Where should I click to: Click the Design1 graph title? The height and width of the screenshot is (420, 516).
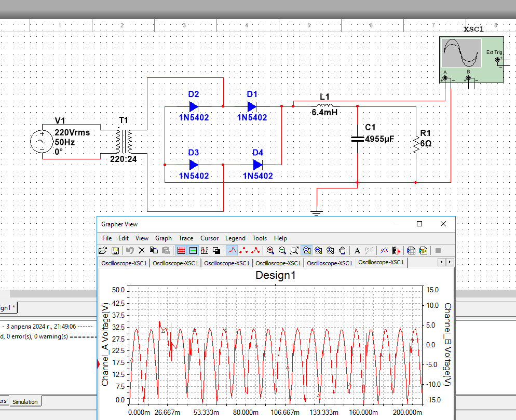276,275
